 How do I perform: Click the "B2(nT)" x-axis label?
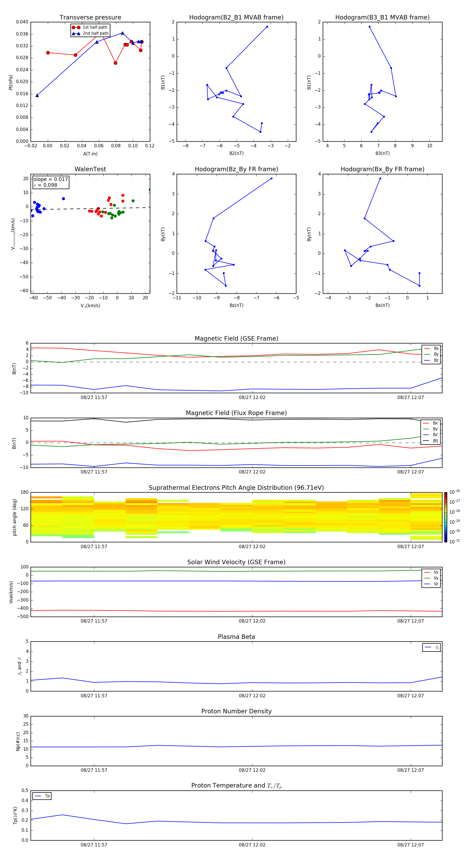[x=236, y=153]
